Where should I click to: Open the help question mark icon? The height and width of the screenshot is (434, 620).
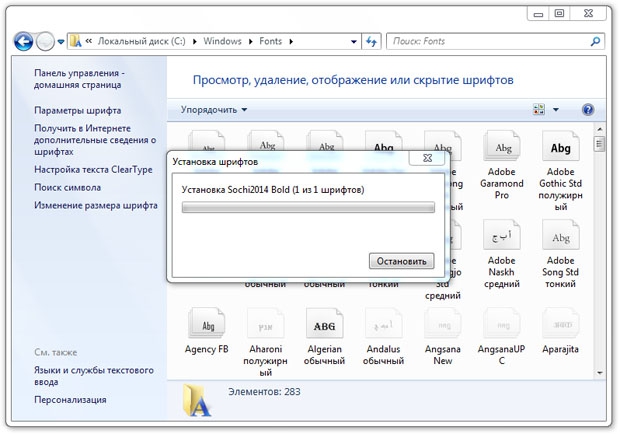tap(587, 109)
